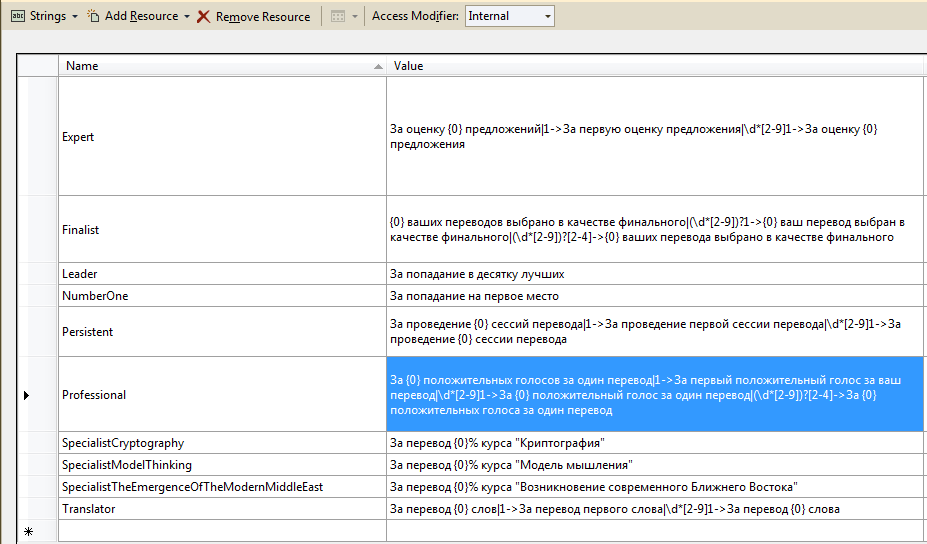Click the SpecialistCryptography name cell
The height and width of the screenshot is (544, 927).
(x=222, y=443)
